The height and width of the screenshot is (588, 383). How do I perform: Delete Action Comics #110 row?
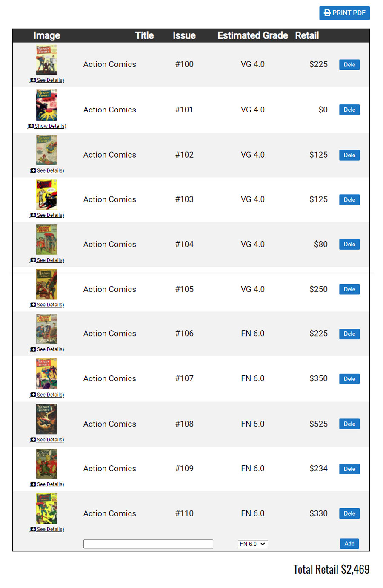pos(349,514)
